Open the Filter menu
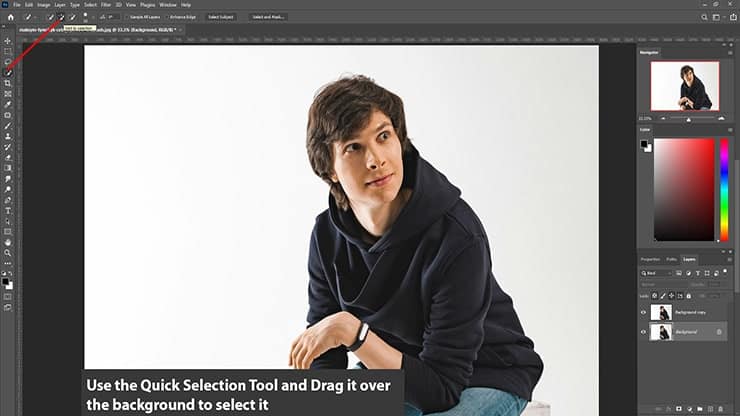This screenshot has width=740, height=416. [106, 5]
